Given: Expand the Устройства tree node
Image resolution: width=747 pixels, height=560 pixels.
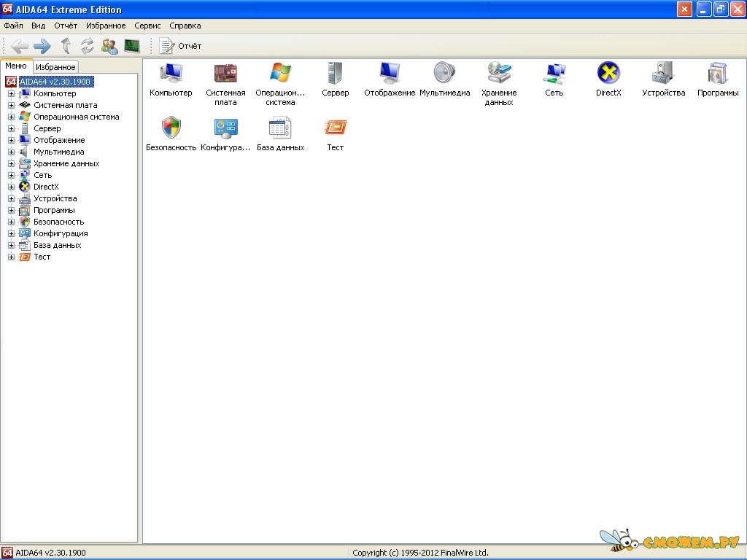Looking at the screenshot, I should [11, 198].
